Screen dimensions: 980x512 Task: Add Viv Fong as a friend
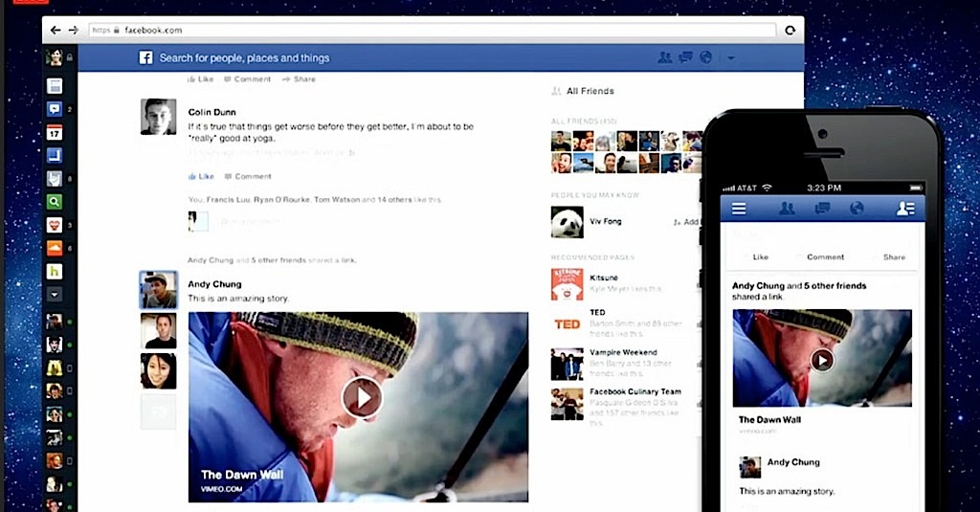coord(687,222)
